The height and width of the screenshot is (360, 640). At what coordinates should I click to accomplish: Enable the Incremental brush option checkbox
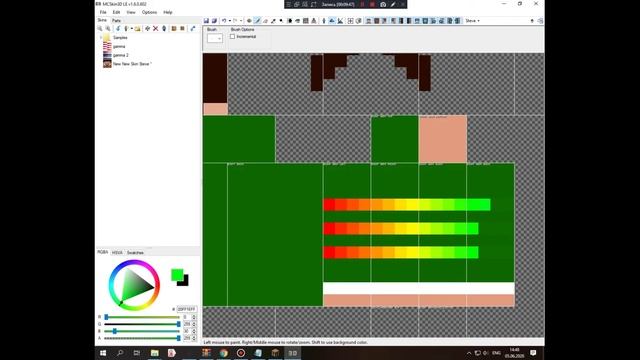pos(232,37)
